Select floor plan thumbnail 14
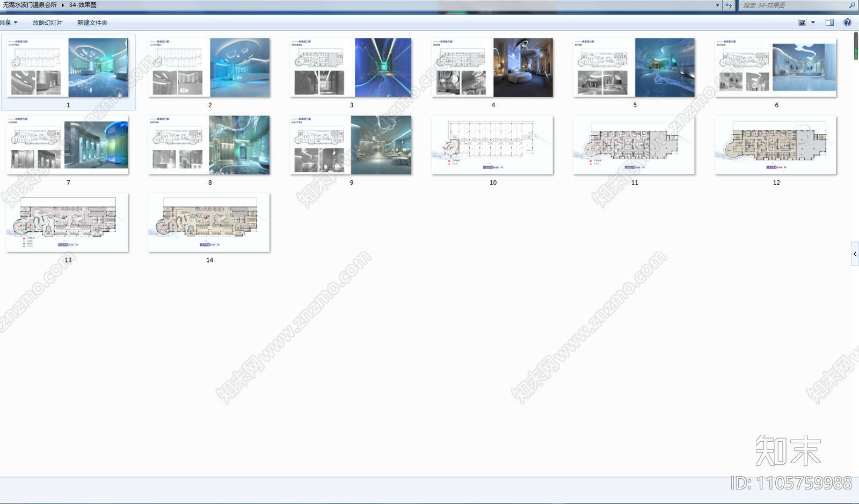The width and height of the screenshot is (859, 504). [209, 222]
